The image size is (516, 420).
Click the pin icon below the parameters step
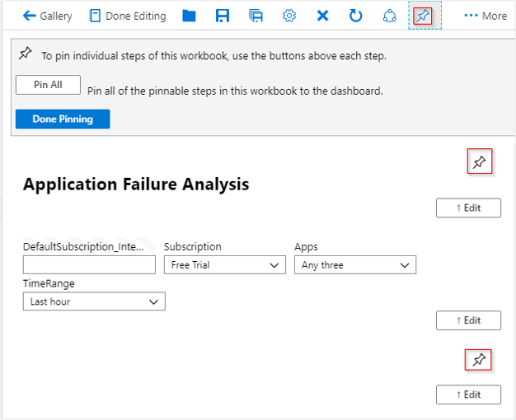click(x=479, y=360)
